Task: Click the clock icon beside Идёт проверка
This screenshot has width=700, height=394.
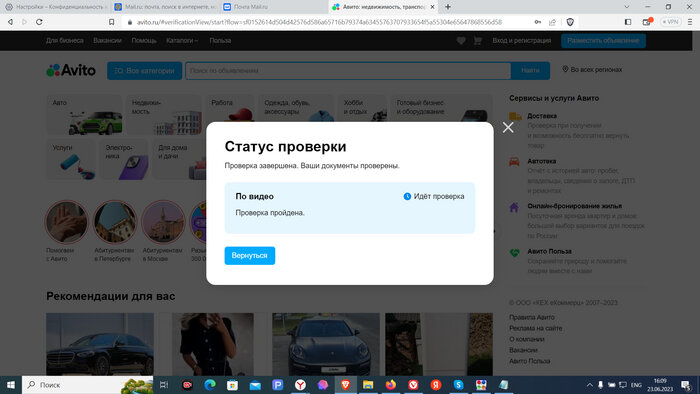Action: [407, 196]
